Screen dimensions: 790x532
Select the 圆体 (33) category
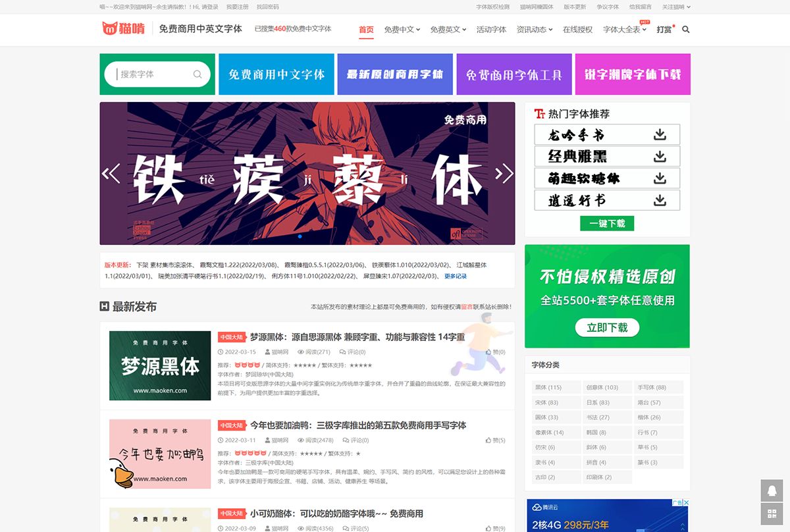556,417
